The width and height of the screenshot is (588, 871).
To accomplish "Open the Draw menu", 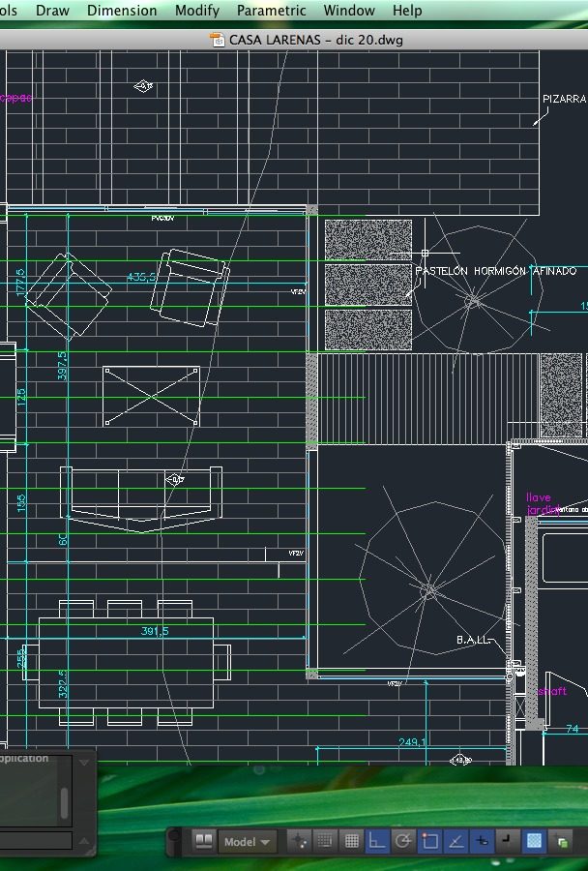I will (x=52, y=11).
